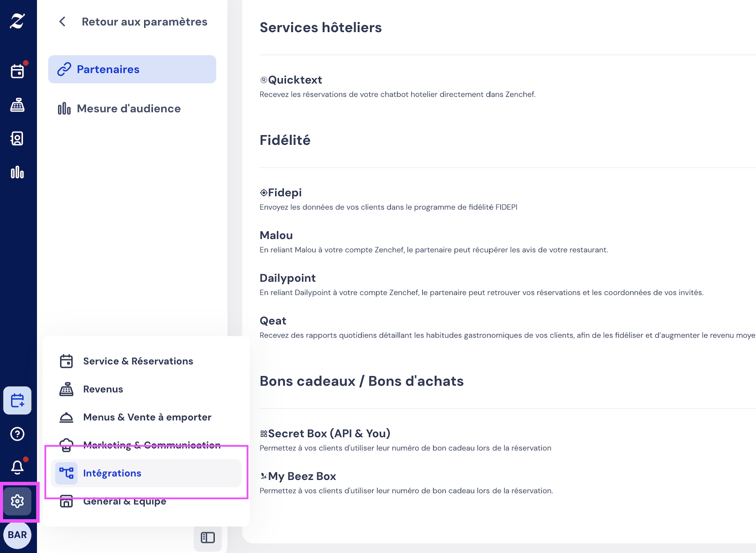756x553 pixels.
Task: Open the cash register sidebar icon
Action: point(17,105)
